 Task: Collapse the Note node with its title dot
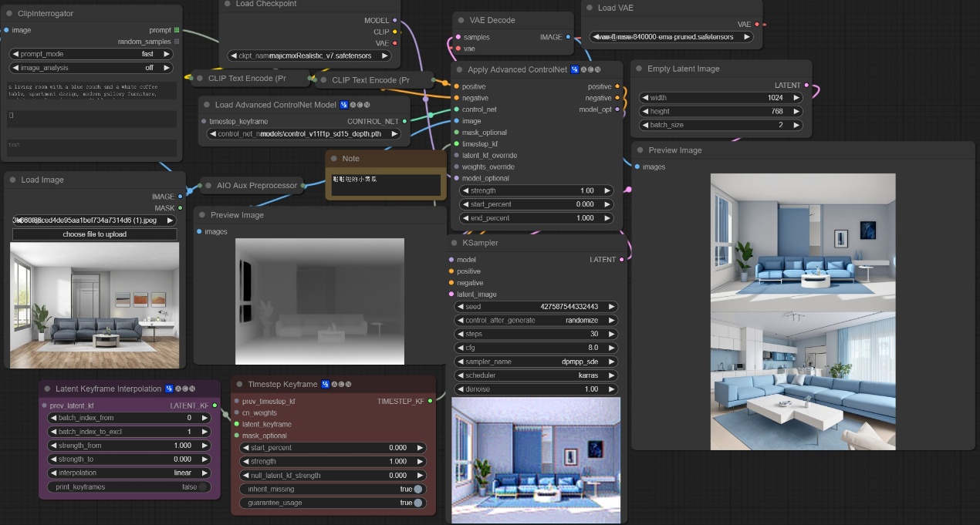(333, 159)
